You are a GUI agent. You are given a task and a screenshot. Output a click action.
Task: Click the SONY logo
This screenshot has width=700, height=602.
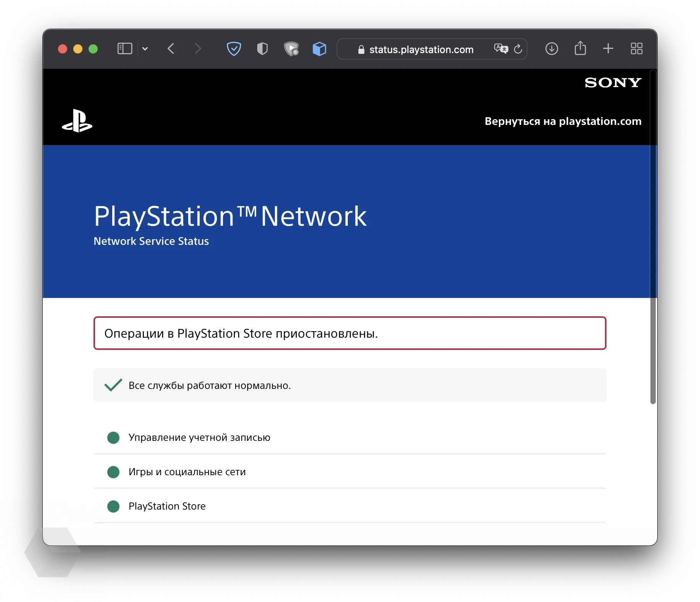[x=613, y=83]
